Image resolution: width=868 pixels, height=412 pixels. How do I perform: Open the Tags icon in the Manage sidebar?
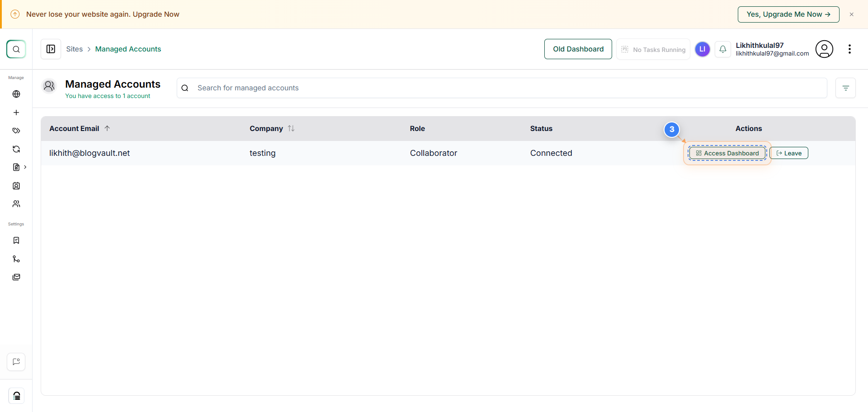(16, 131)
